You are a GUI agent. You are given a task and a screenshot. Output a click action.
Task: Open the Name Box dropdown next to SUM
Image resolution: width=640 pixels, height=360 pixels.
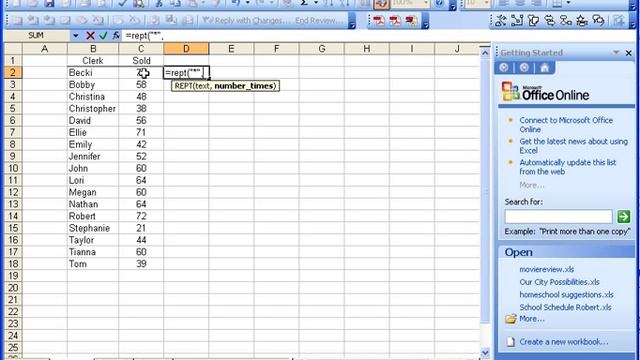coord(76,36)
